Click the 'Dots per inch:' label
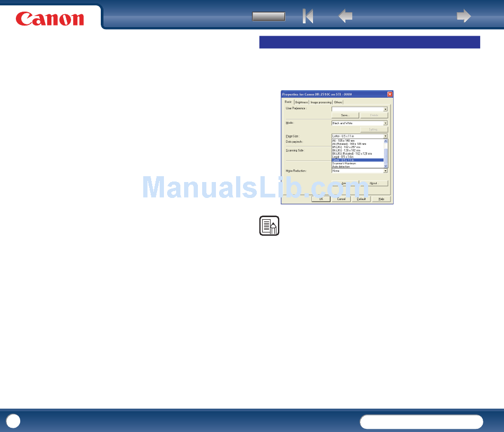 [x=294, y=142]
